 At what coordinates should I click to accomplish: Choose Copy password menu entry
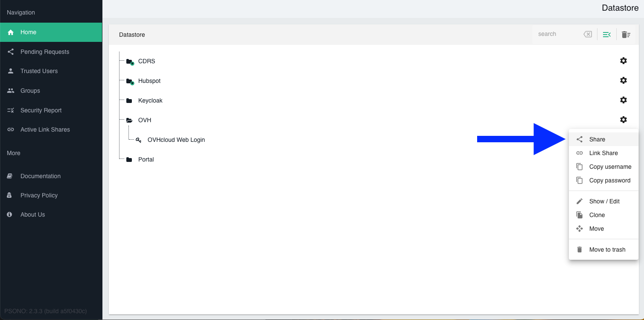(x=609, y=180)
